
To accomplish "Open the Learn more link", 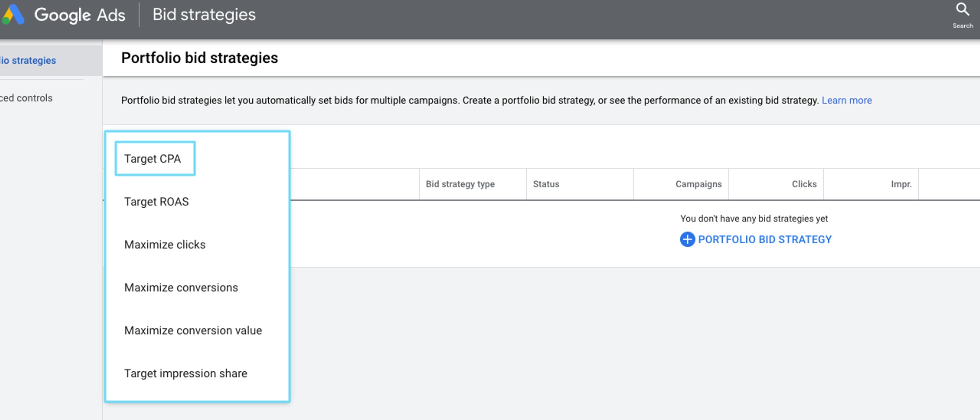I will pos(846,100).
